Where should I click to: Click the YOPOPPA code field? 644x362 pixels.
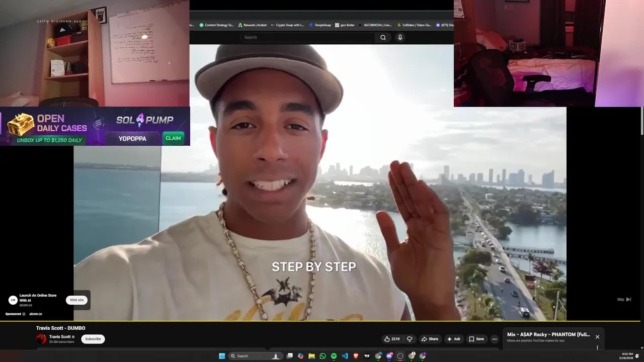pos(132,138)
